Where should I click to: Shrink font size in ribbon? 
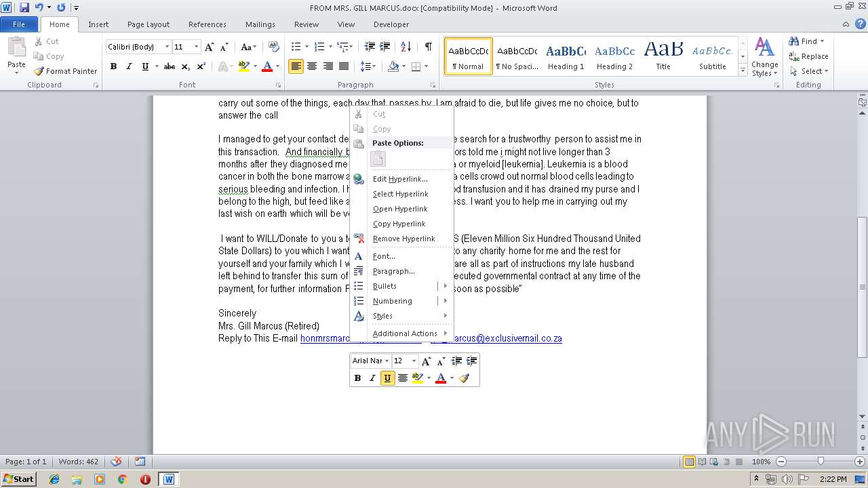(223, 47)
